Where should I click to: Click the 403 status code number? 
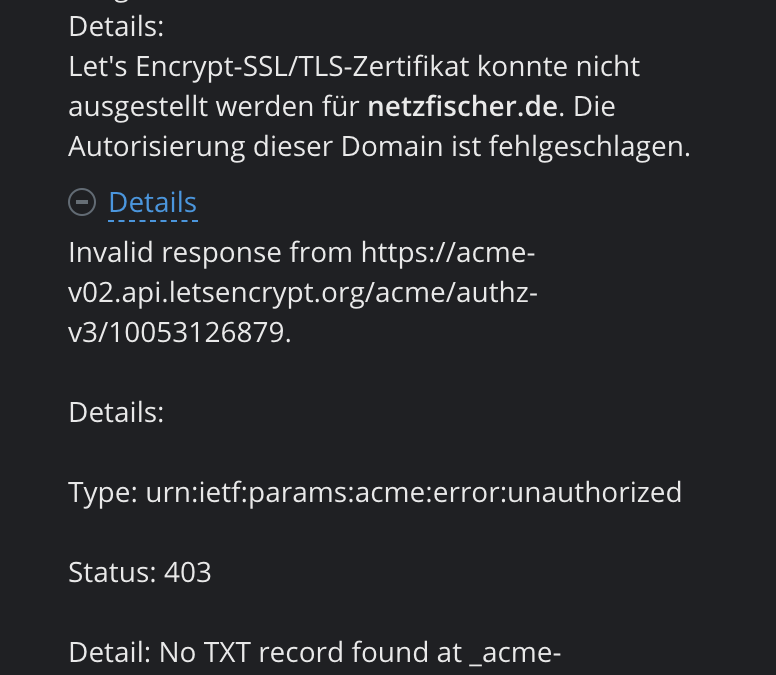point(188,573)
